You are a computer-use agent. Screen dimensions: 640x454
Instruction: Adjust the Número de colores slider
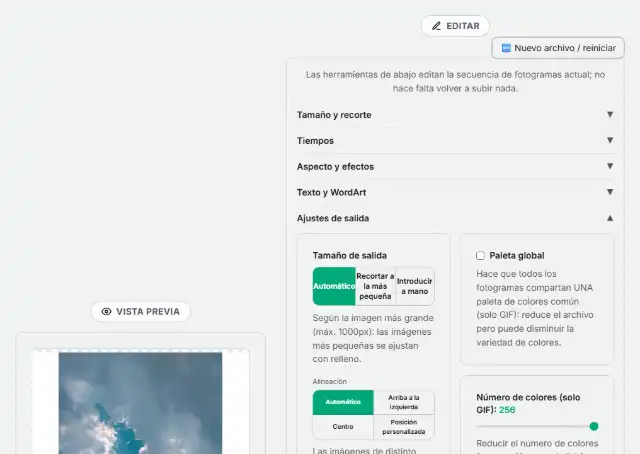537,426
